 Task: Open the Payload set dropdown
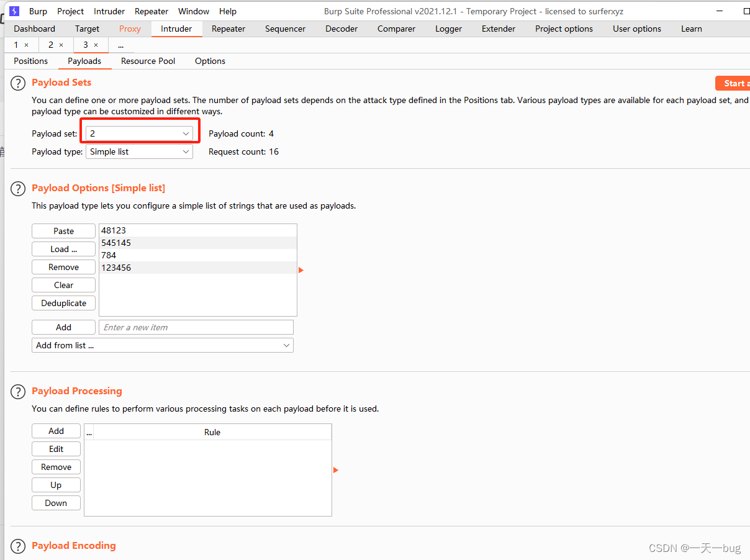click(x=139, y=133)
